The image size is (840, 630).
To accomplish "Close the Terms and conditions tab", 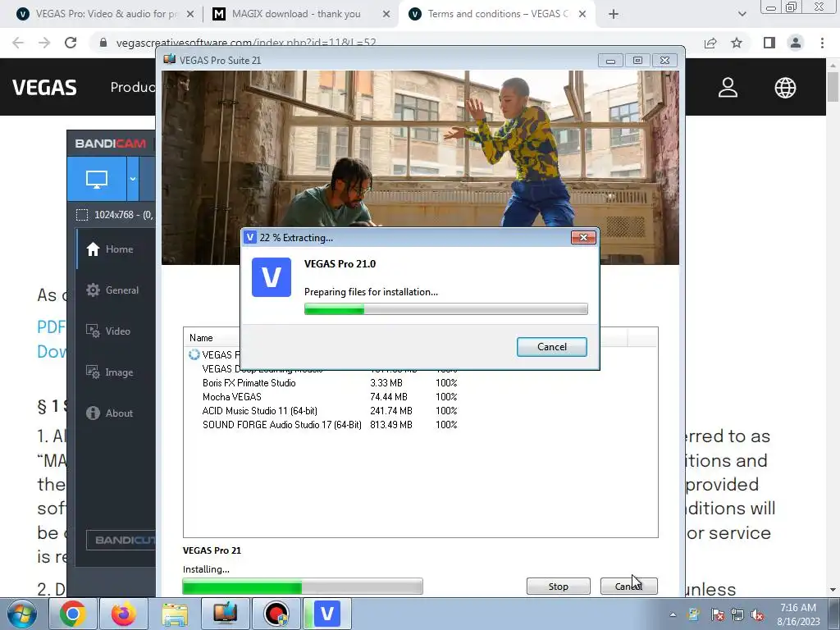I will click(582, 15).
